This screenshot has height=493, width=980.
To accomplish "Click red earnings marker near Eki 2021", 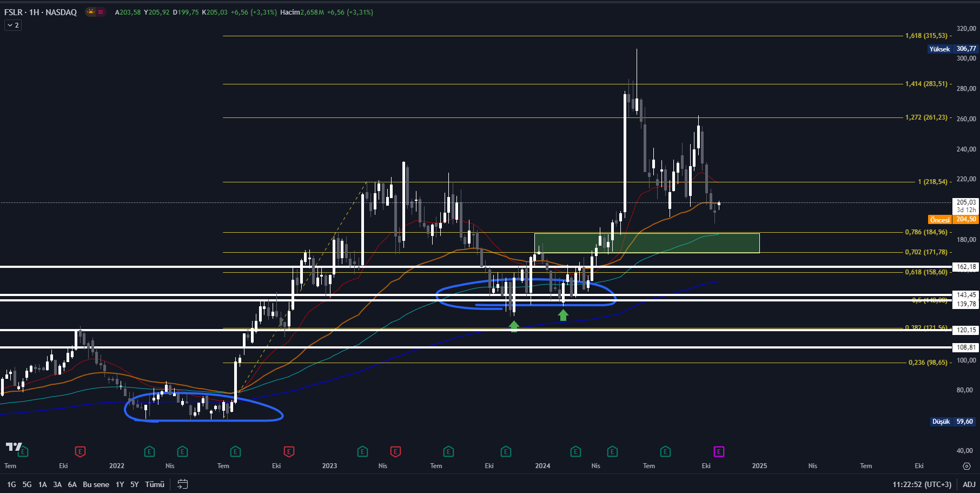I will tap(80, 451).
